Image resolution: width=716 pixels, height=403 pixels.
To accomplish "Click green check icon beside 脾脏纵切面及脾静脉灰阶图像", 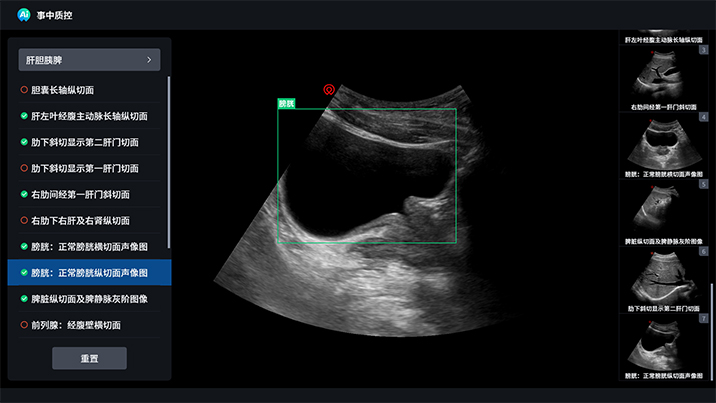I will 24,299.
